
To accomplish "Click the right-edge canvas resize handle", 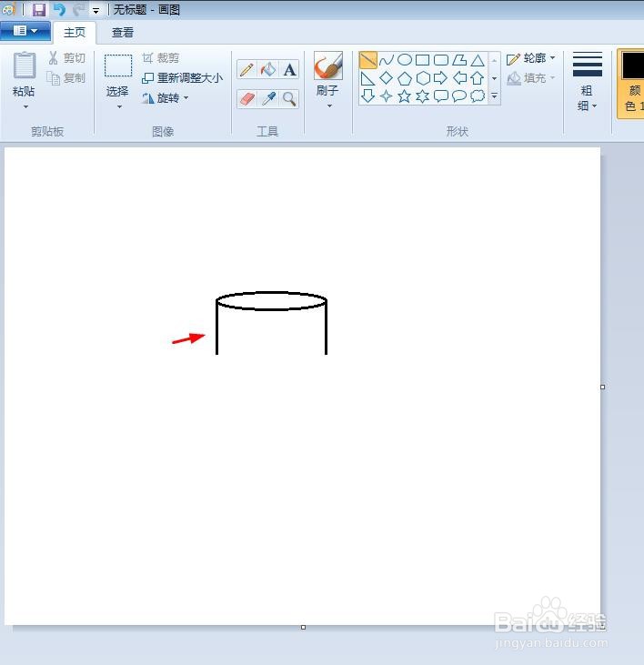I will [x=603, y=387].
